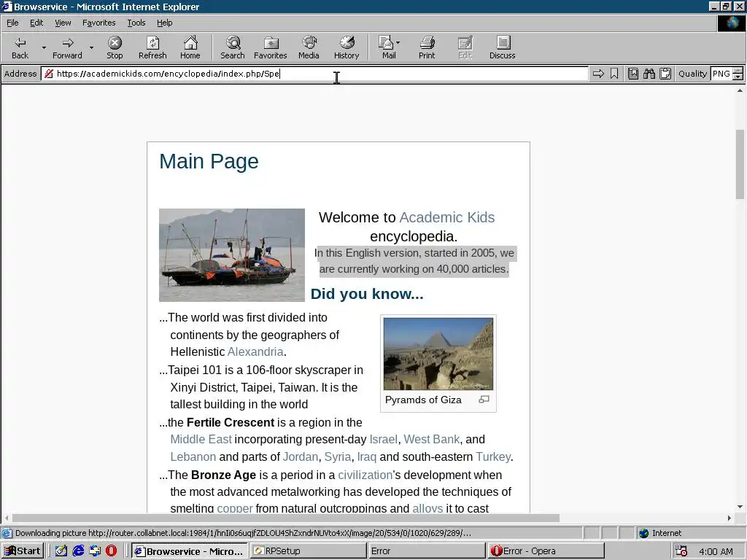Viewport: 747px width, 560px height.
Task: Click the bookmark ribbon icon beside Go arrow
Action: 614,74
